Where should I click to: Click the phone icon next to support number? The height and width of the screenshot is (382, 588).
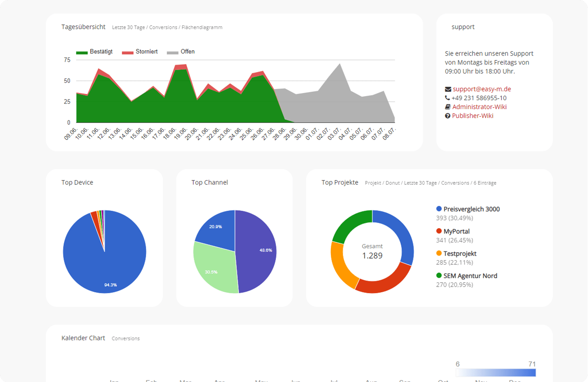(447, 98)
